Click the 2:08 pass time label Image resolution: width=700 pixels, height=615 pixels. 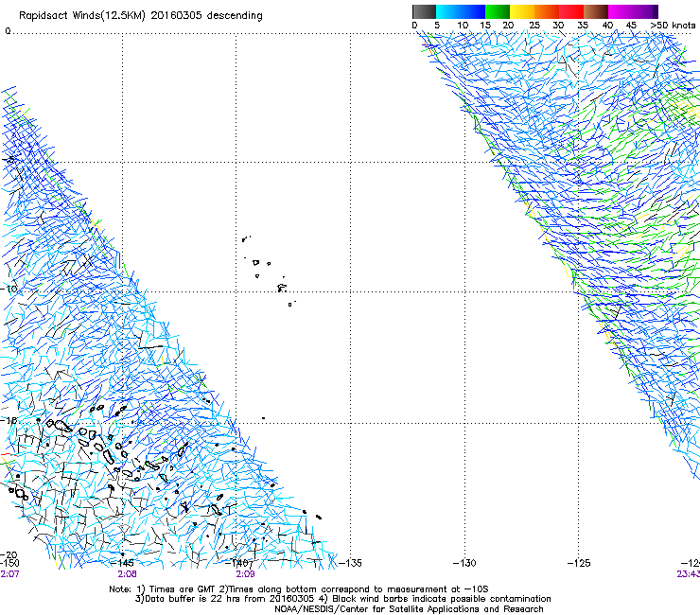128,574
